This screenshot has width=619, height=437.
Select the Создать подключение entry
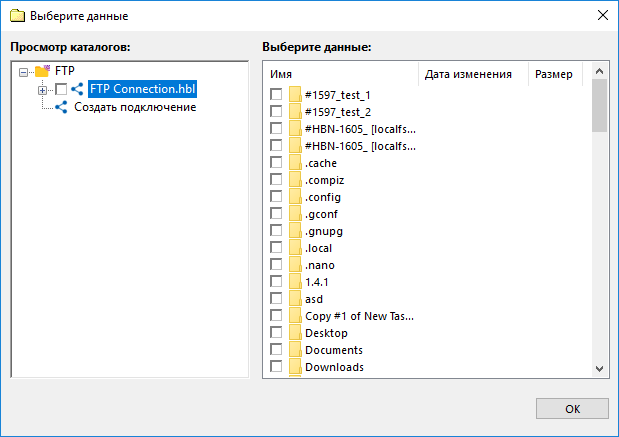pos(135,107)
